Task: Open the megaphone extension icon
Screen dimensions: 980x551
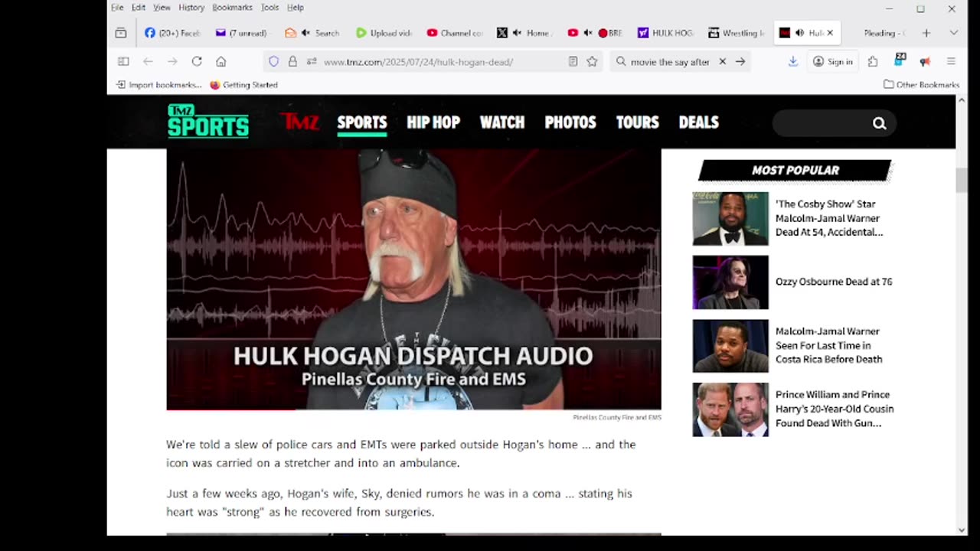Action: point(925,61)
